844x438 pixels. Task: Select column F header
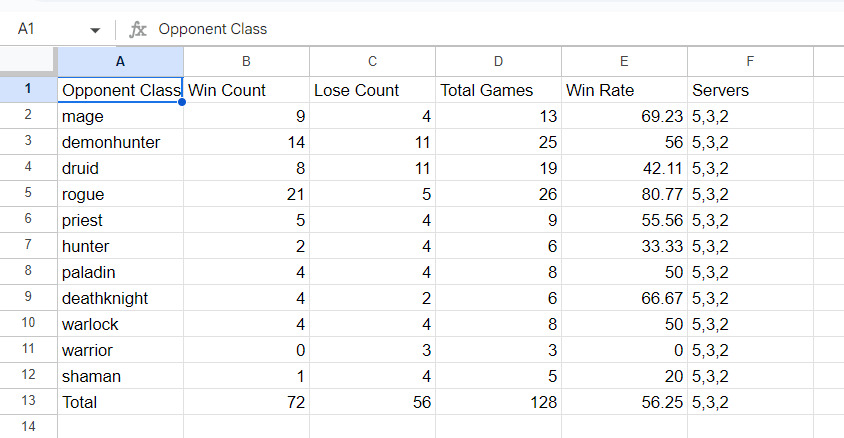pyautogui.click(x=750, y=62)
